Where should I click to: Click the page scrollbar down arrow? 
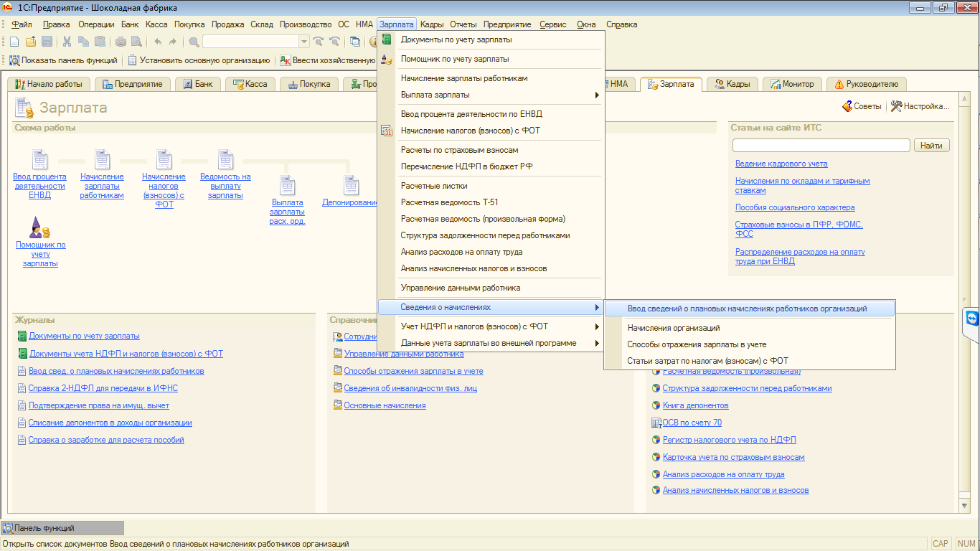963,506
